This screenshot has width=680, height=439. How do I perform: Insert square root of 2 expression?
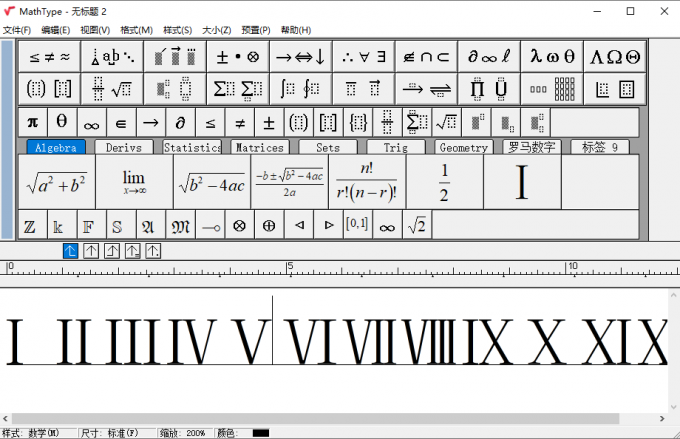[417, 225]
